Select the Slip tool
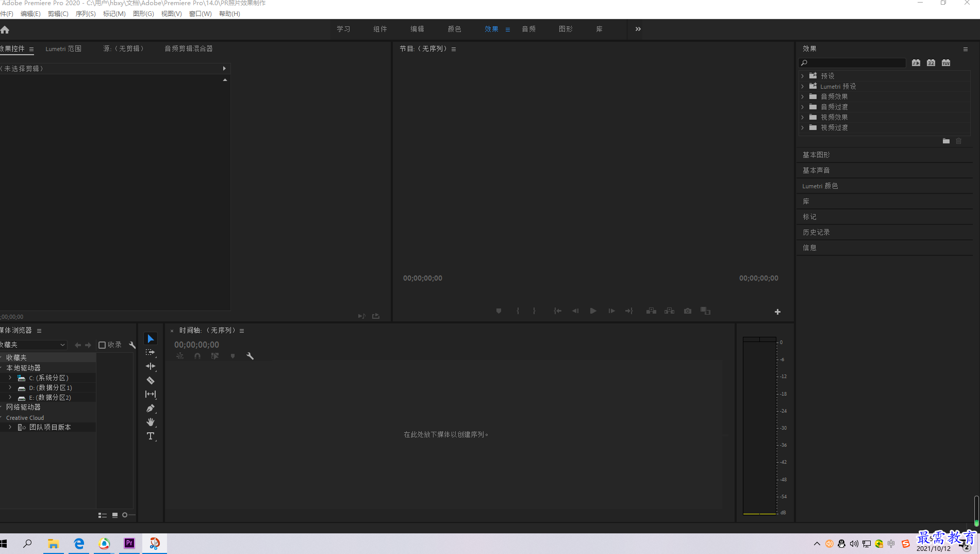This screenshot has width=980, height=554. point(150,394)
